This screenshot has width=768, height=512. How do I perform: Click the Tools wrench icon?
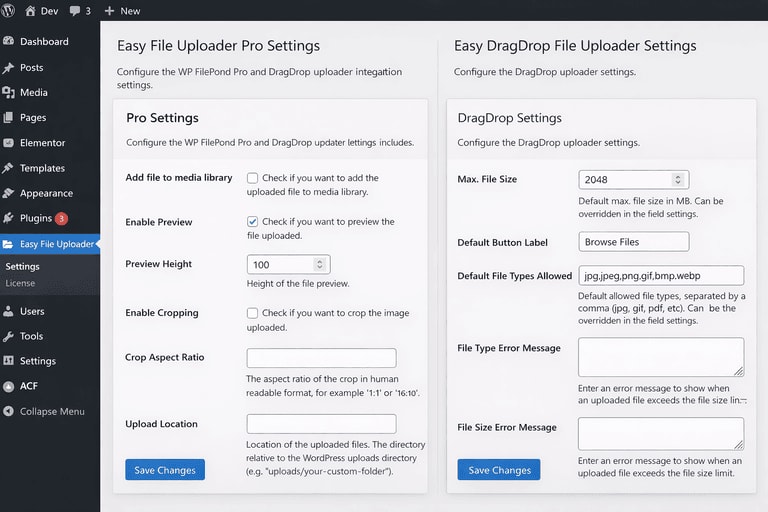[x=8, y=336]
